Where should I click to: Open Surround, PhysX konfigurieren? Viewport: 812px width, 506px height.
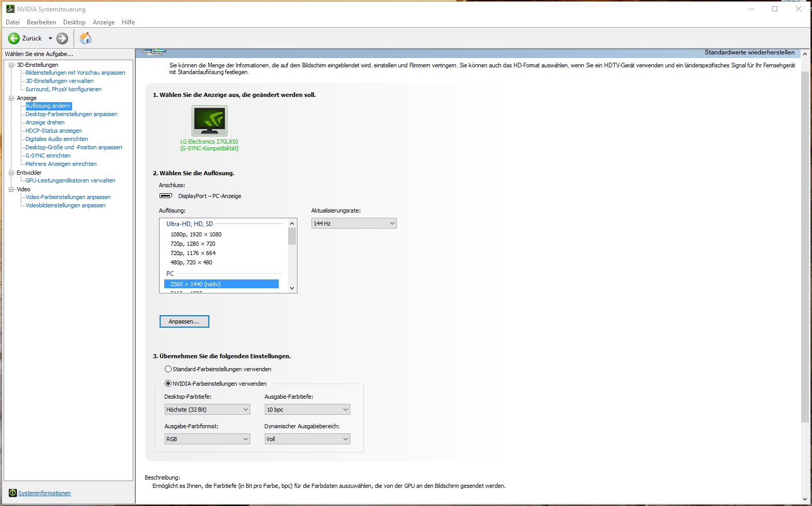point(63,89)
